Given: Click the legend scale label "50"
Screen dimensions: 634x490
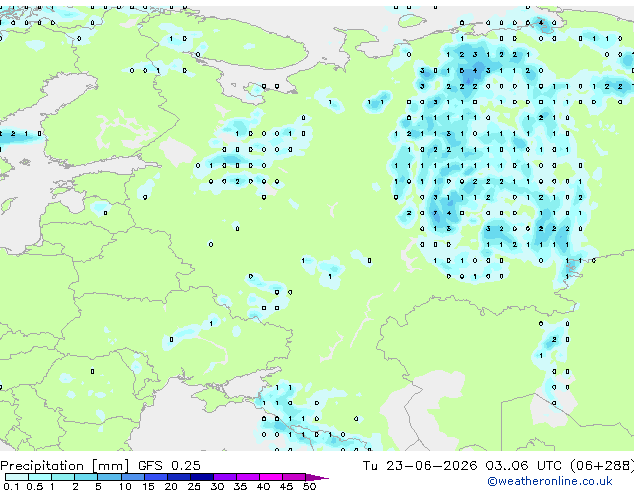Looking at the screenshot, I should point(309,486).
